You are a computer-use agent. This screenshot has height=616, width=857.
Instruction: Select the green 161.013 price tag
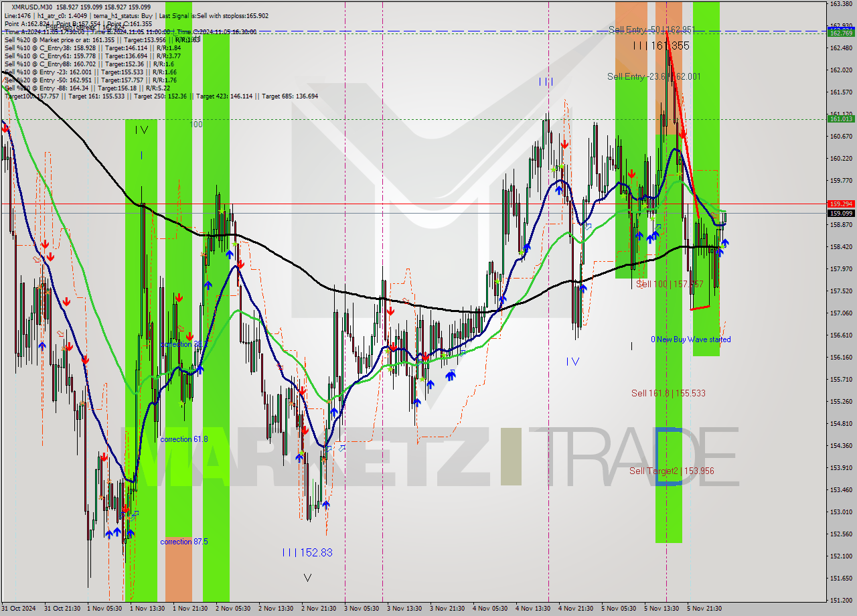841,119
